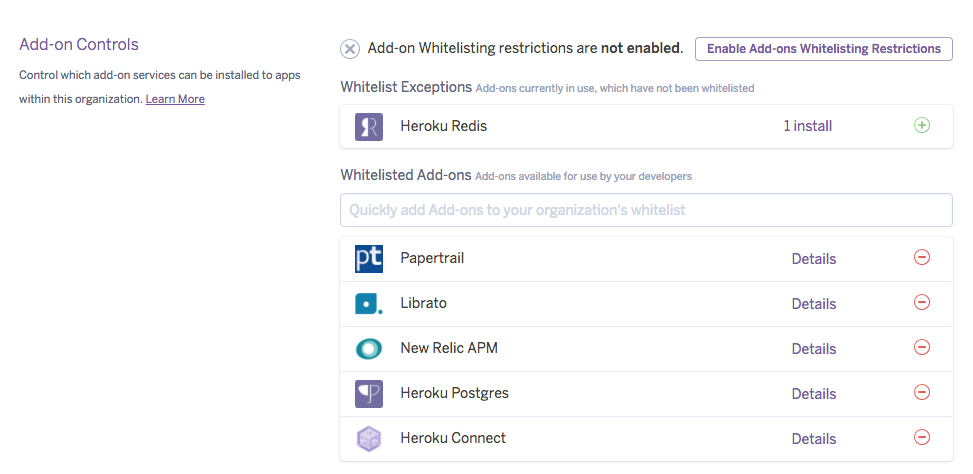This screenshot has height=474, width=973.
Task: Click the New Relic APM logo
Action: coord(369,349)
